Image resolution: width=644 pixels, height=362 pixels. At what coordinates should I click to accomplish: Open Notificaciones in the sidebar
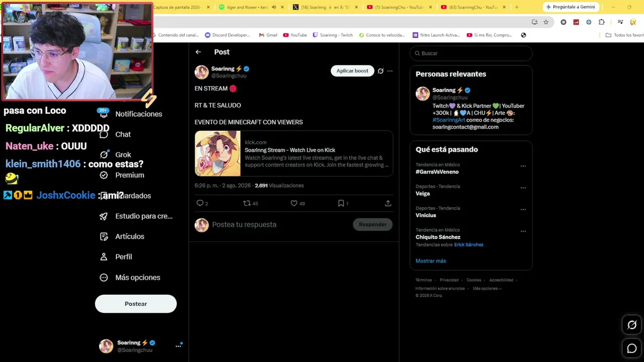coord(131,114)
